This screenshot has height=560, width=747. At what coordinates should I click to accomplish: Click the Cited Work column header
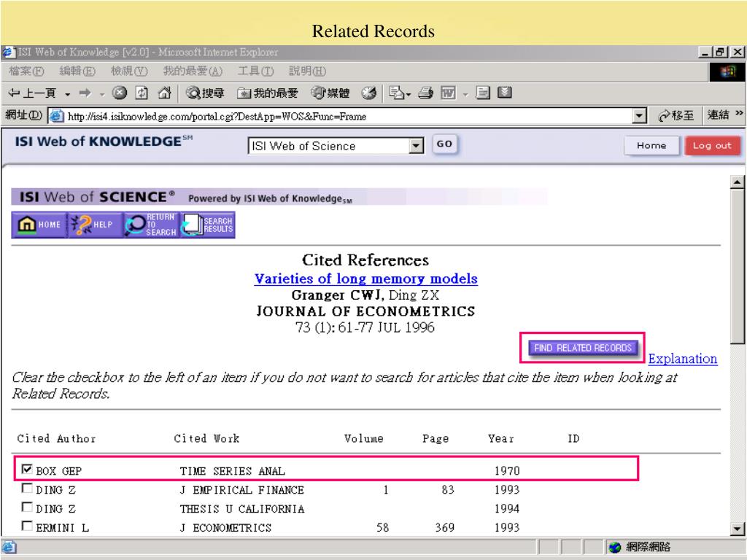click(206, 438)
